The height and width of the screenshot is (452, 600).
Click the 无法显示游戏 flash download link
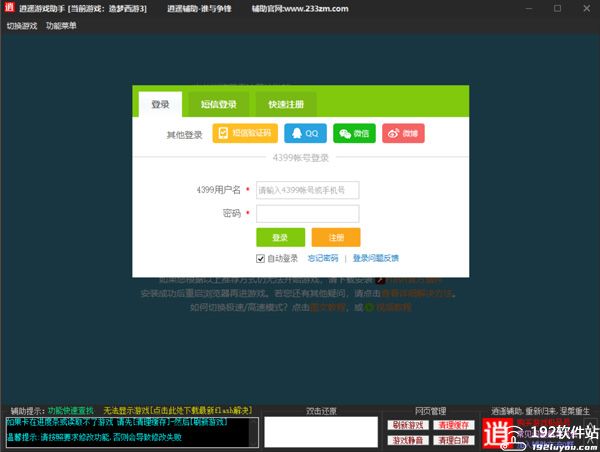(x=178, y=411)
